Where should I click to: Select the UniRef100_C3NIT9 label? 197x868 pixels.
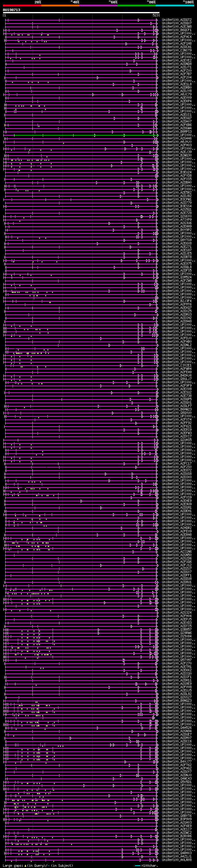tap(176, 50)
